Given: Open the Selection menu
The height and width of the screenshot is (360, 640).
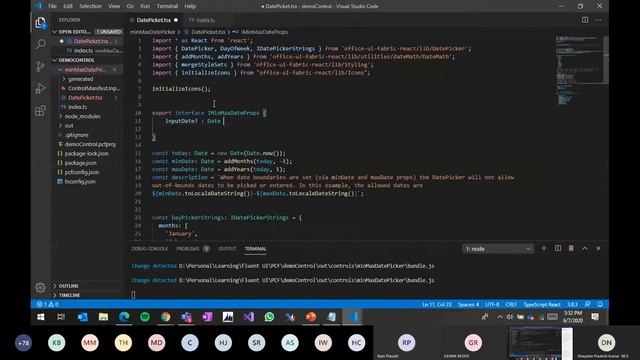Looking at the screenshot, I should [90, 6].
